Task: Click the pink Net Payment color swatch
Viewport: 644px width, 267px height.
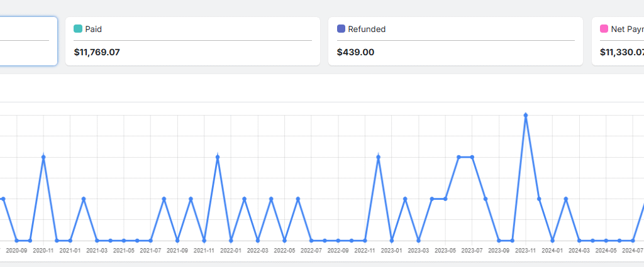Action: [x=604, y=29]
